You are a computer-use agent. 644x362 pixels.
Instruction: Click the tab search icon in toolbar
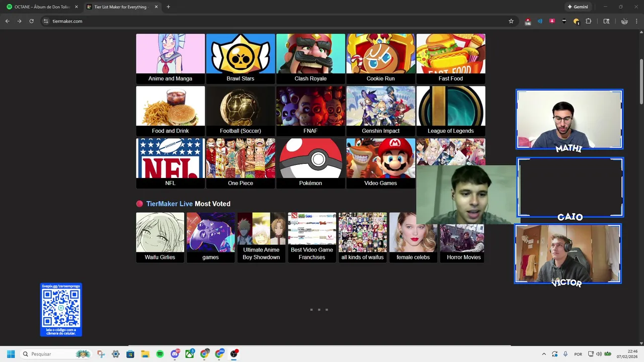[x=606, y=21]
